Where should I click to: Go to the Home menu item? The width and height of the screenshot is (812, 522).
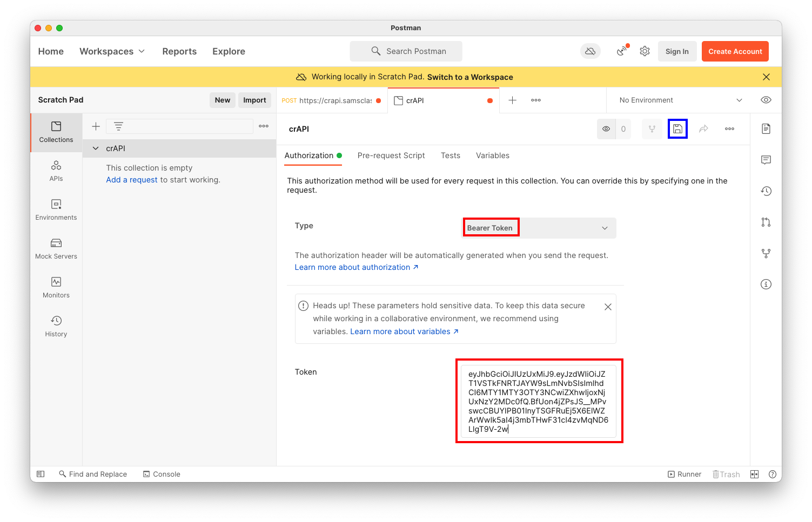pos(51,51)
